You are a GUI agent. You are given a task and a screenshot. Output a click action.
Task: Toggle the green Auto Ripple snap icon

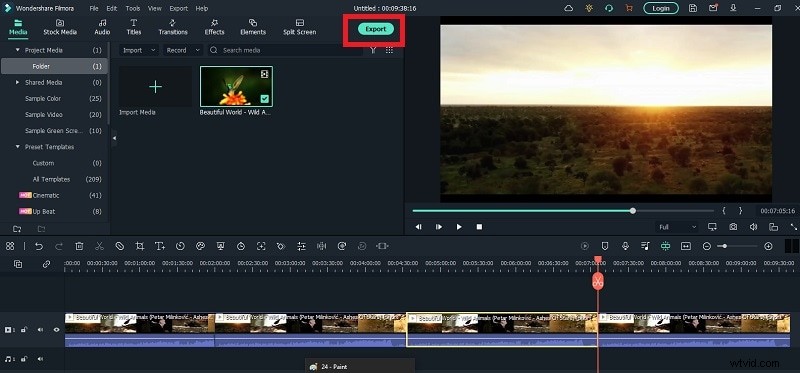pos(665,246)
